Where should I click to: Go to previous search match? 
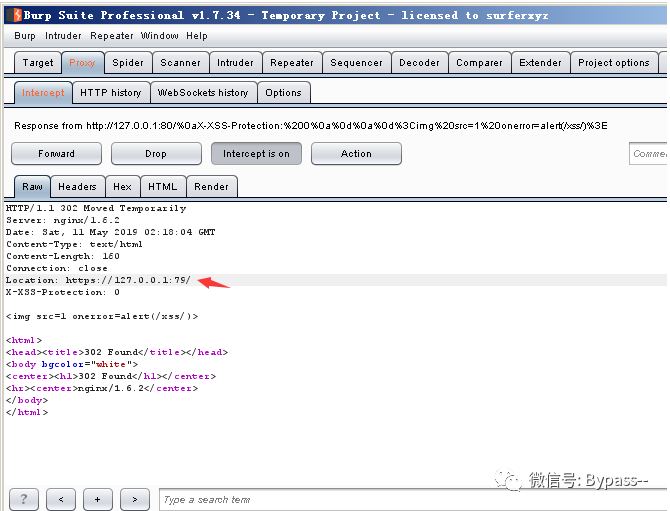click(61, 499)
